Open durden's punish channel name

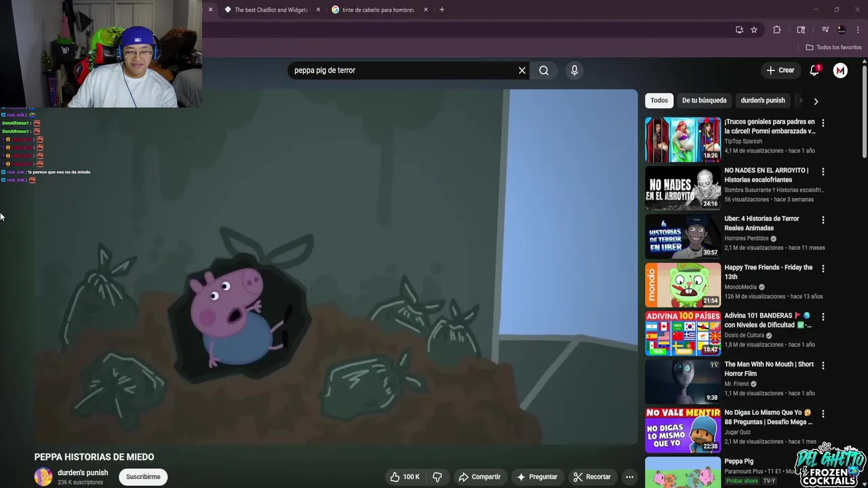(83, 472)
